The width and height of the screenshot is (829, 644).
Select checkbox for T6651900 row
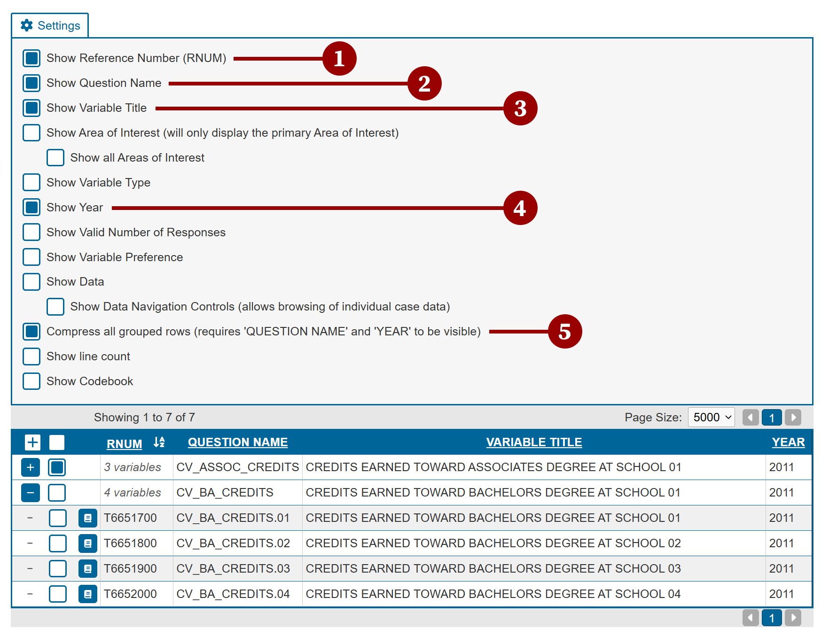(x=58, y=569)
